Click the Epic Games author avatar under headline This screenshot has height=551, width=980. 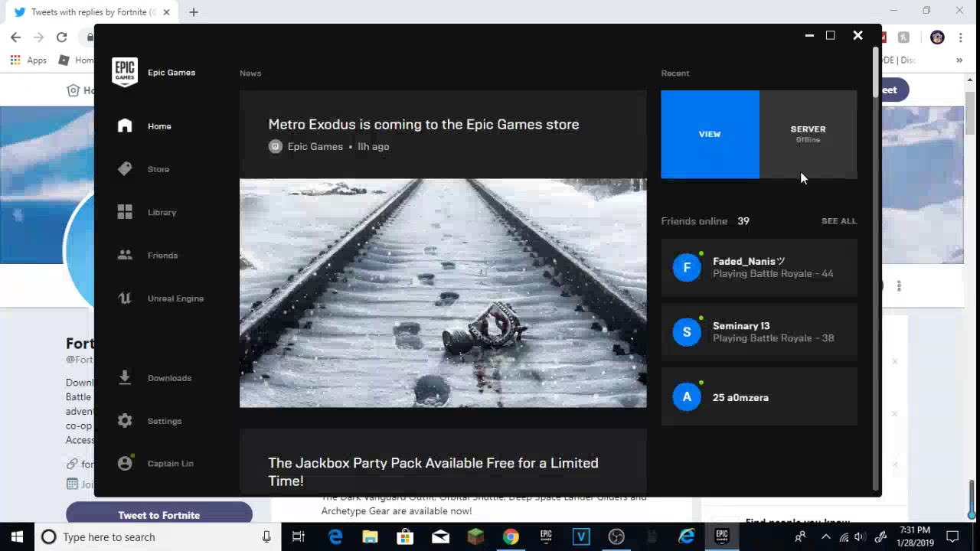pos(276,147)
